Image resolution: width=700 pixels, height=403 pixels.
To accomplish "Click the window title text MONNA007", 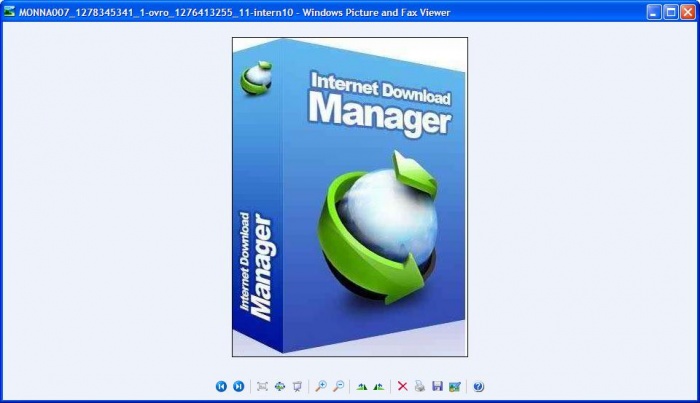I will point(44,12).
